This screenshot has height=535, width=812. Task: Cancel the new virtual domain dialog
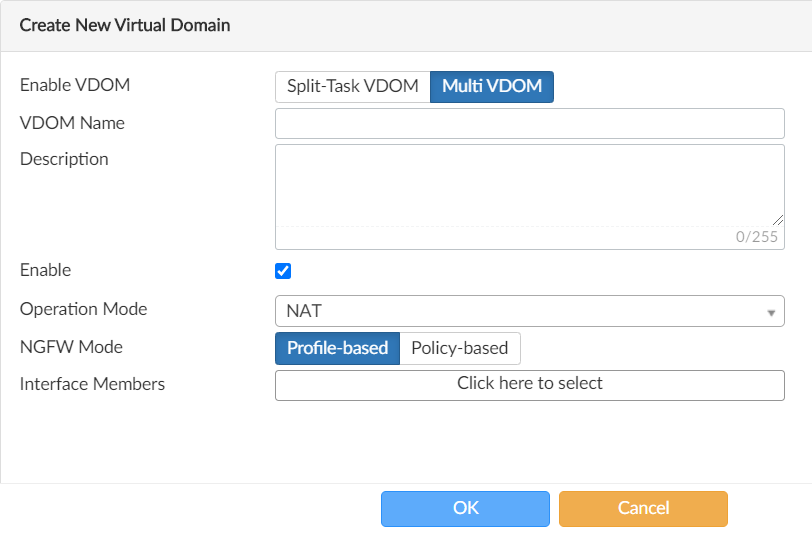tap(643, 508)
